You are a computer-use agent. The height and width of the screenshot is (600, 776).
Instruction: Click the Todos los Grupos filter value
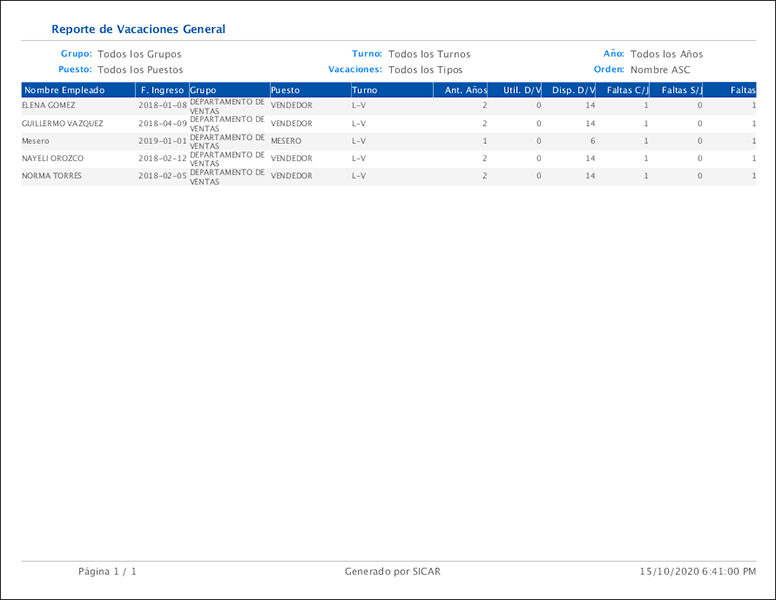tap(140, 54)
